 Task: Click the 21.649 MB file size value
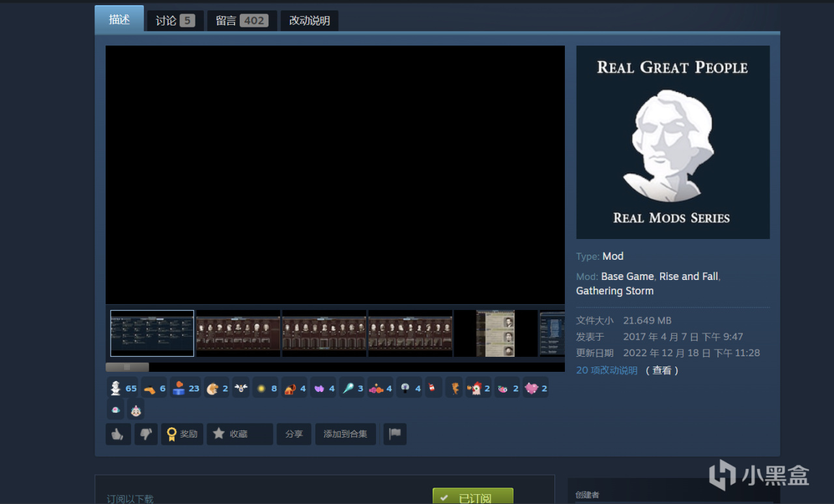point(647,320)
